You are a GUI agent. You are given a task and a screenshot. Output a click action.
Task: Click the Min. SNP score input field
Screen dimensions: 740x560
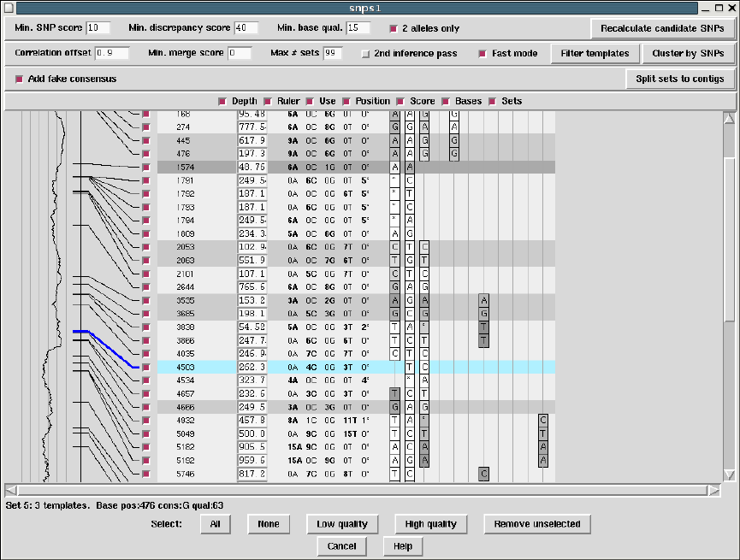tap(99, 28)
